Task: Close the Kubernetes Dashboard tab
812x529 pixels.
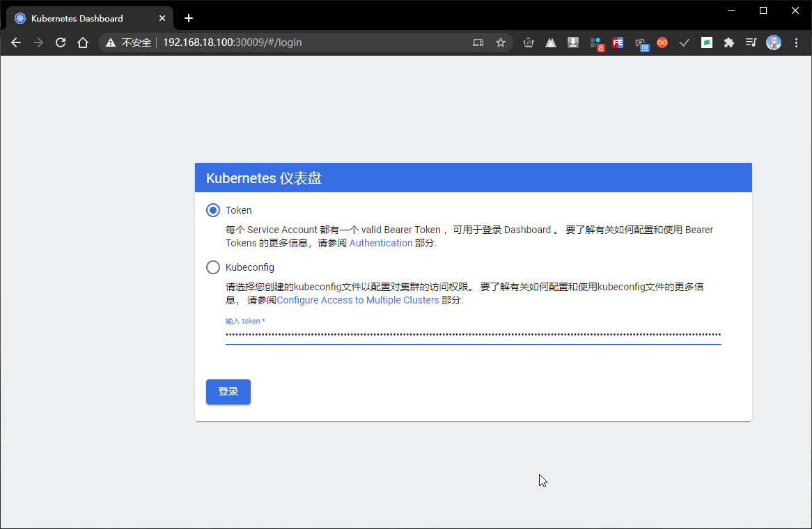Action: click(162, 18)
